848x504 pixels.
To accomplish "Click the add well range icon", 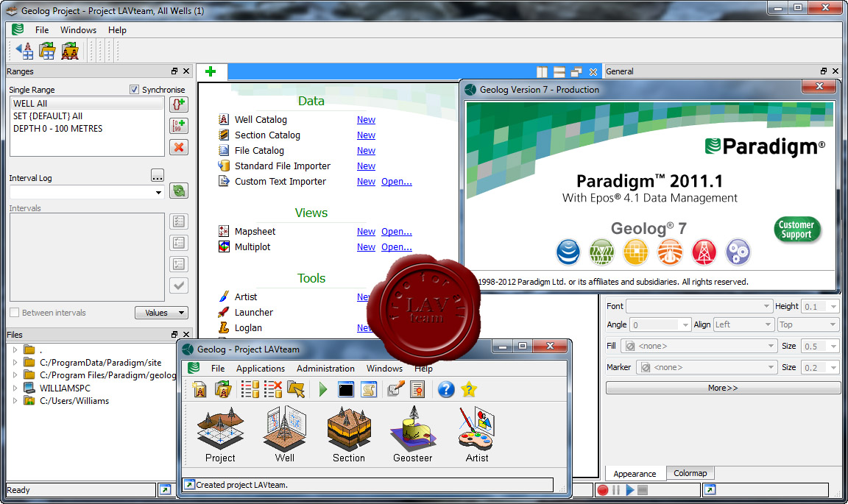I will [x=179, y=104].
